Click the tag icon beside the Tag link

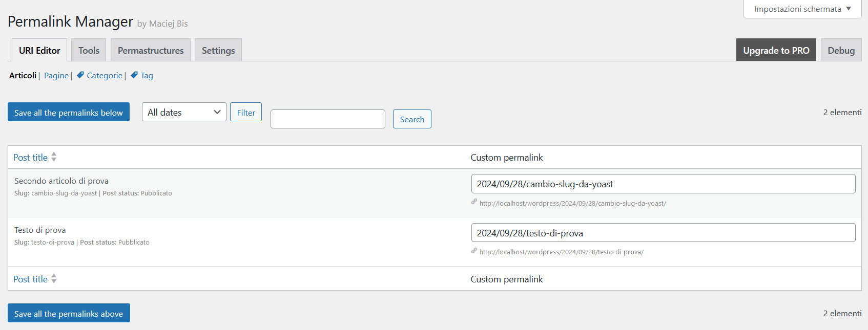click(x=134, y=75)
